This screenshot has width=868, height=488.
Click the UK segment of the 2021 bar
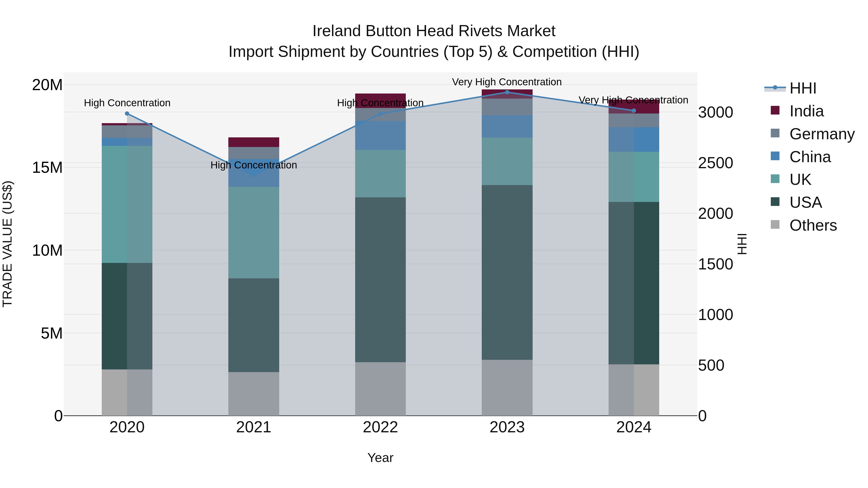254,232
